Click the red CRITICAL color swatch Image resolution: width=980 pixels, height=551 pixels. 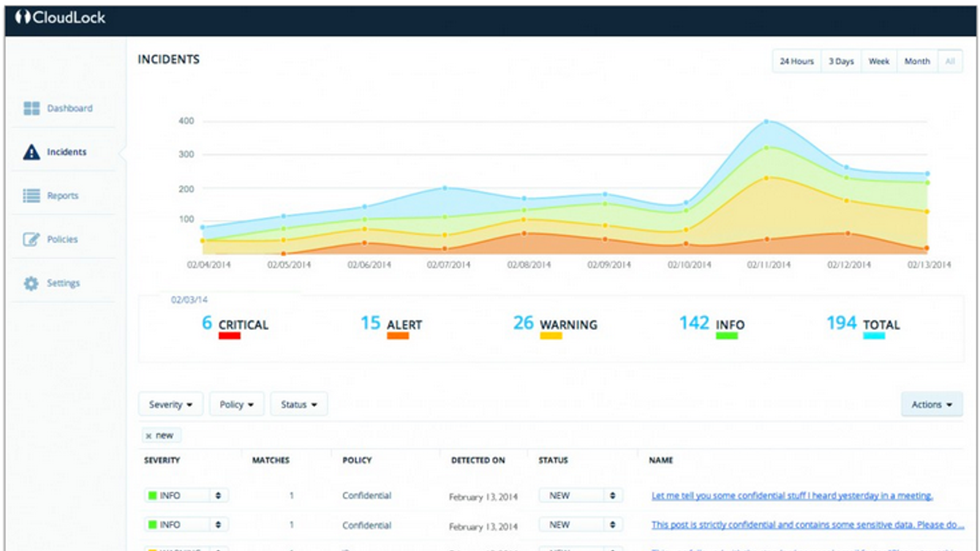point(229,335)
